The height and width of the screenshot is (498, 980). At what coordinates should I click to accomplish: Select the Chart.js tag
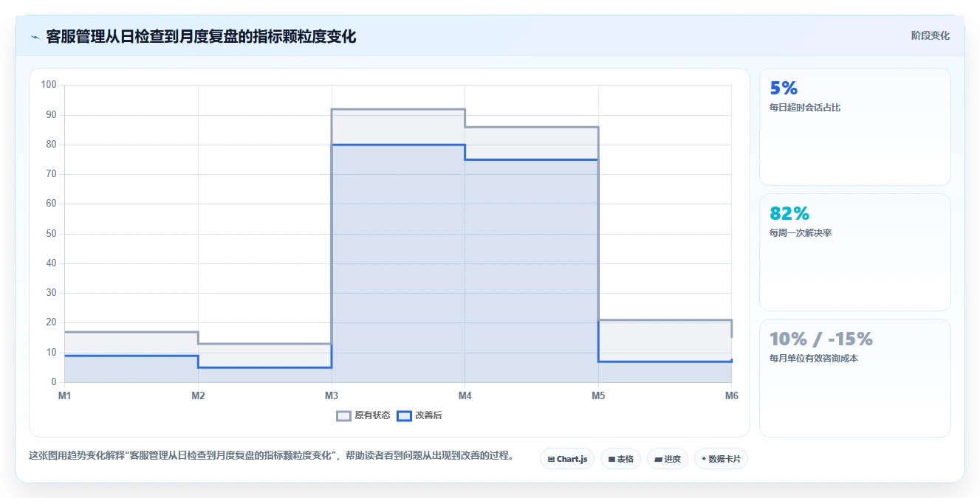[x=567, y=459]
